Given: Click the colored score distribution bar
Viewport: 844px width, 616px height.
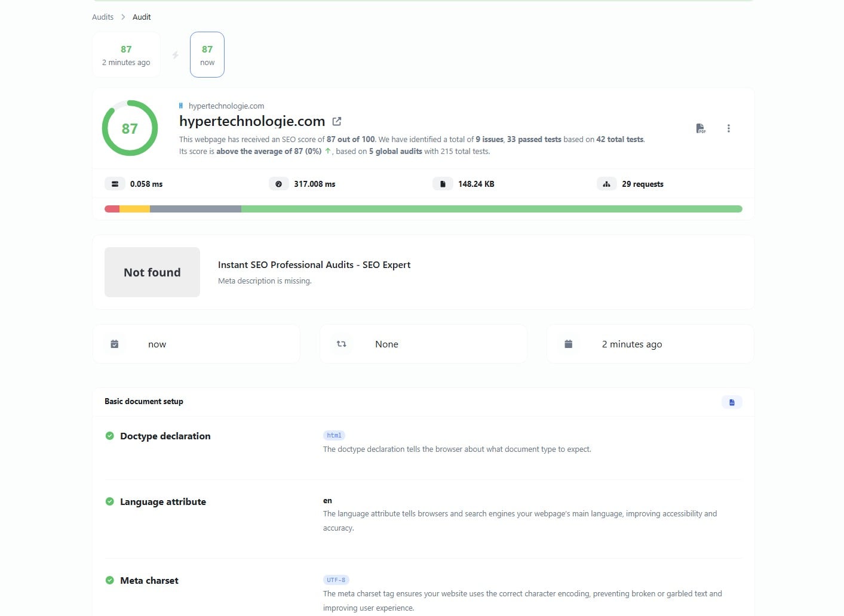Looking at the screenshot, I should coord(423,208).
